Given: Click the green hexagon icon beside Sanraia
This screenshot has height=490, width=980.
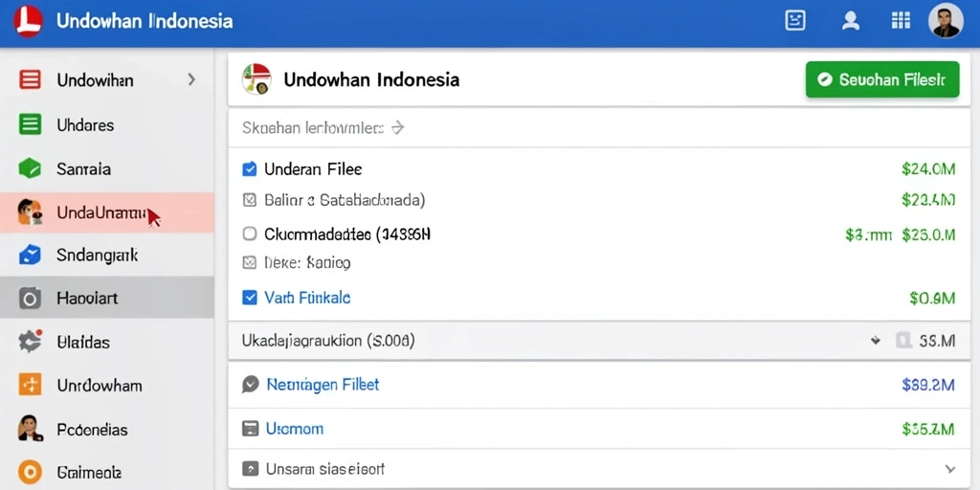Looking at the screenshot, I should tap(30, 168).
